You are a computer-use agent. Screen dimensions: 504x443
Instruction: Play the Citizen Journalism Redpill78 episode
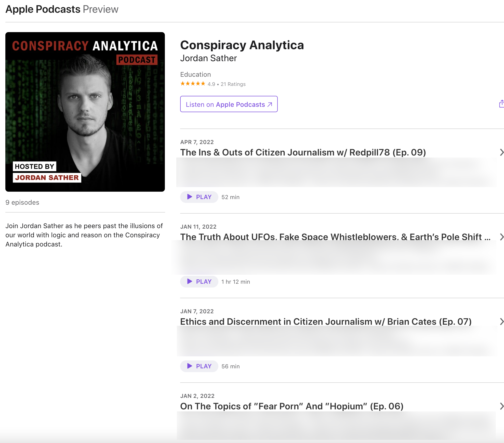click(199, 197)
